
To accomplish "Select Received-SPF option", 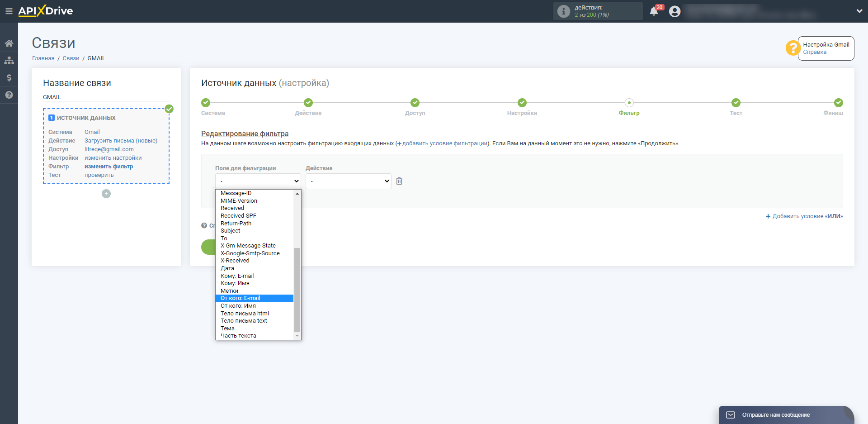I will click(x=255, y=216).
